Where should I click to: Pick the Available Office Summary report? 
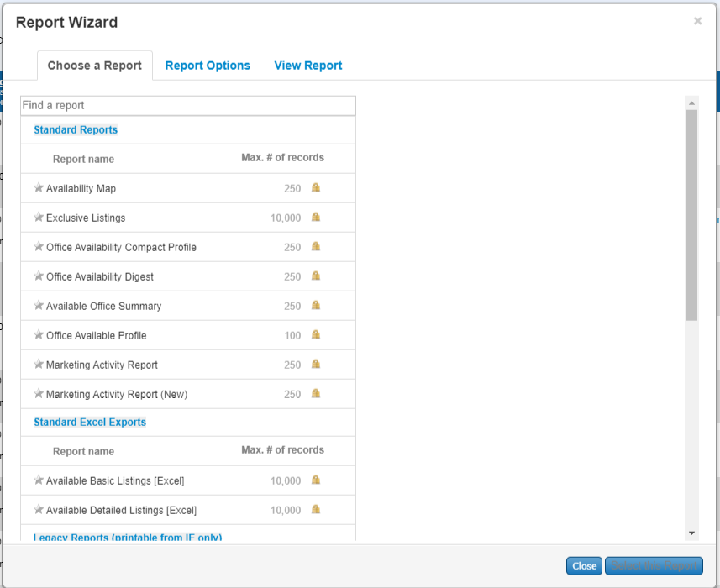(104, 306)
